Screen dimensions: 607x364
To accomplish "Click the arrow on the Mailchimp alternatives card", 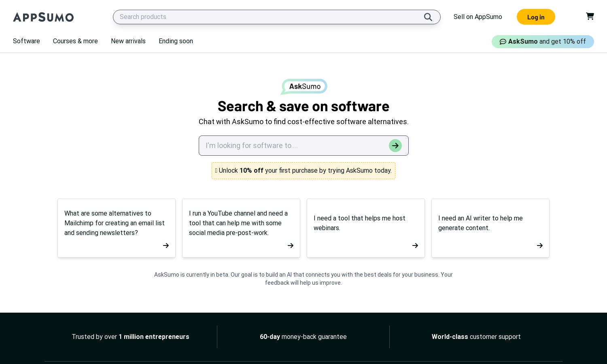I will point(166,245).
